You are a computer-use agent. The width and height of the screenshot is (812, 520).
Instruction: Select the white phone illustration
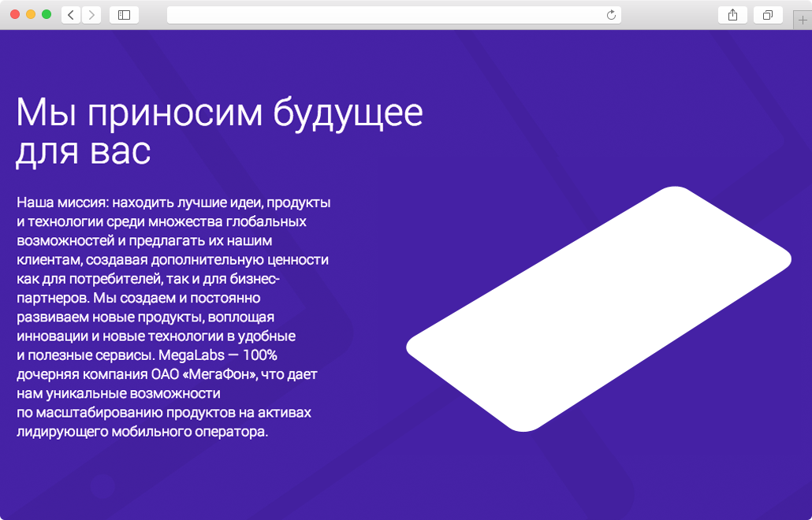[598, 309]
